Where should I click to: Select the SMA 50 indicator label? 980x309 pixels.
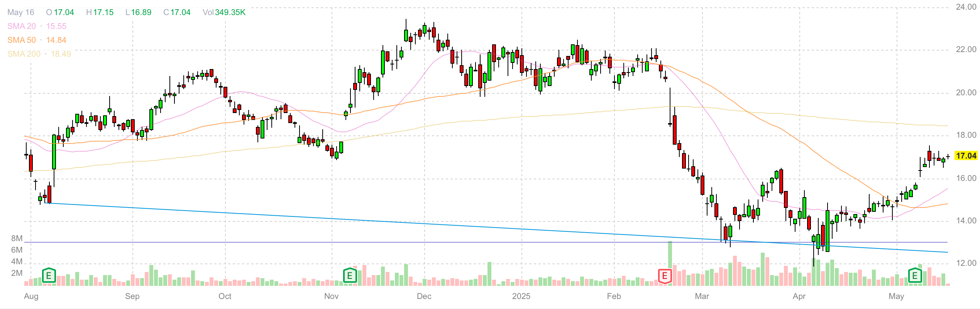(22, 40)
